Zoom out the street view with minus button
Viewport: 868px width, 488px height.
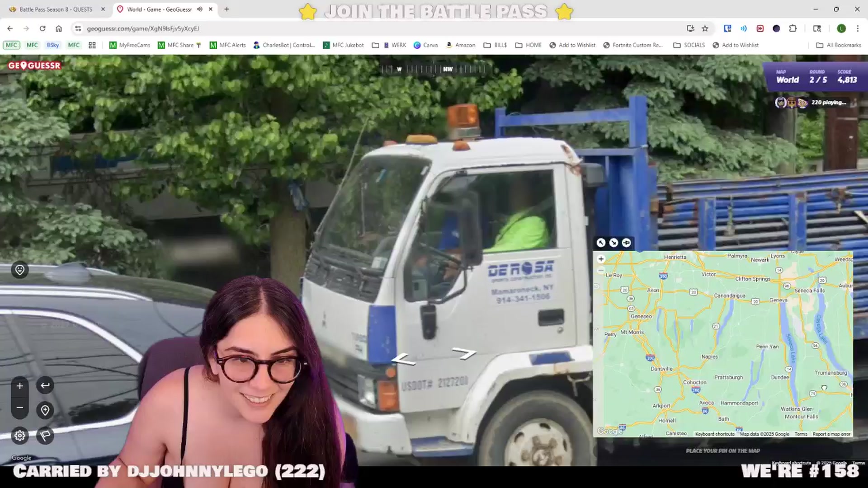[x=20, y=408]
